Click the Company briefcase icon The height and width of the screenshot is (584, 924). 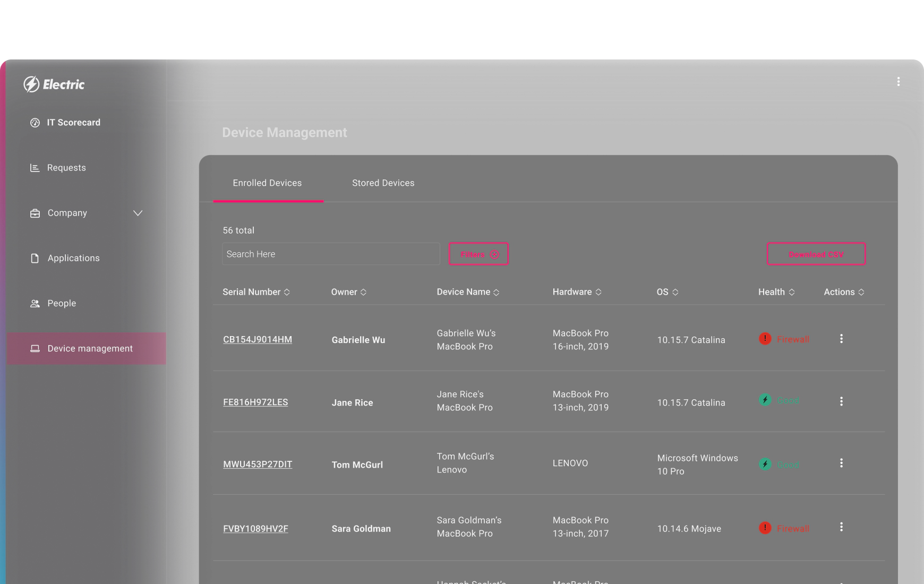point(35,213)
